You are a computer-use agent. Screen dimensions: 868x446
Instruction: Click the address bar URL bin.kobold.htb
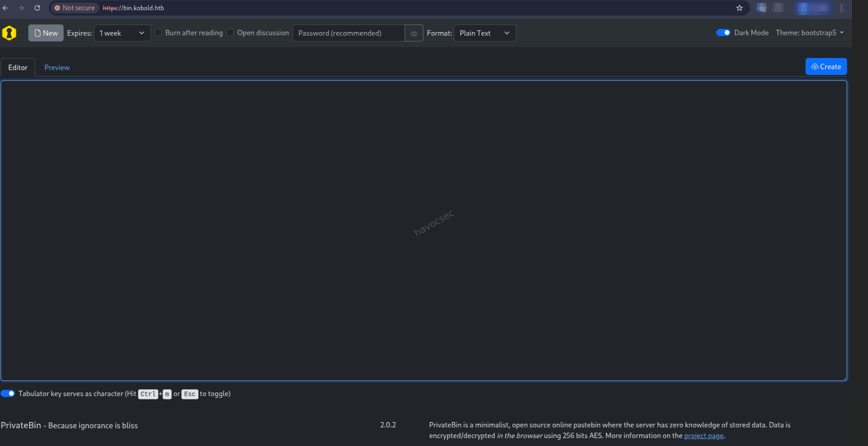[133, 8]
